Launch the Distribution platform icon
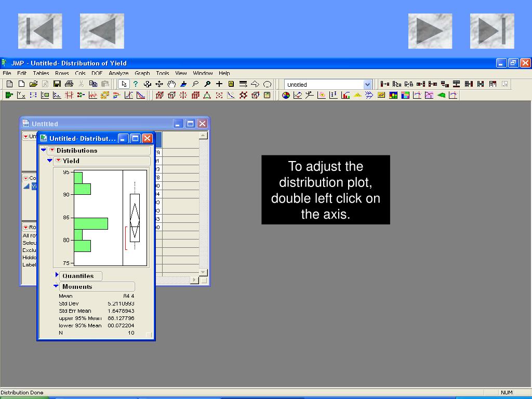Image resolution: width=532 pixels, height=399 pixels. [x=9, y=96]
